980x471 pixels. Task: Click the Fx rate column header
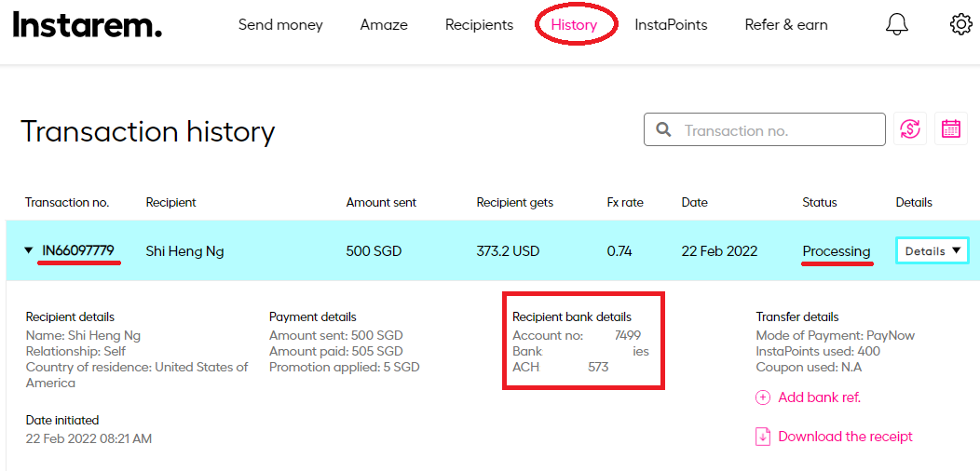click(x=625, y=202)
